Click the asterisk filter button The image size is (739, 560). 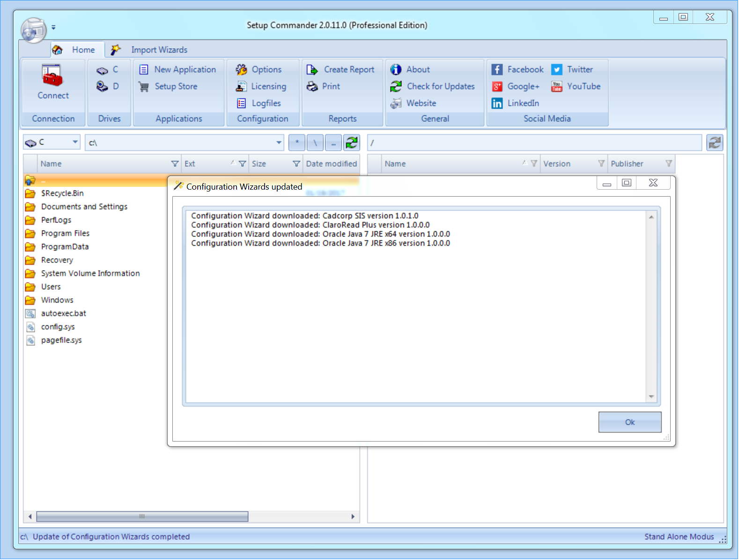pyautogui.click(x=297, y=143)
